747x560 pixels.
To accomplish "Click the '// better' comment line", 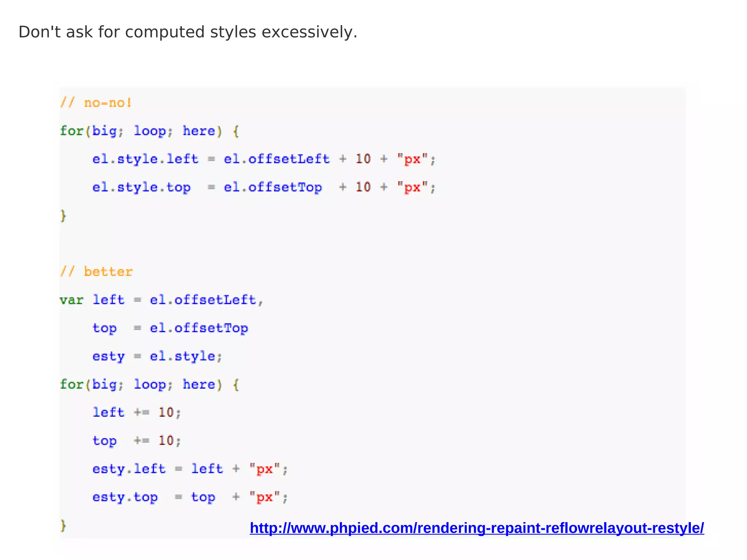I will [96, 272].
